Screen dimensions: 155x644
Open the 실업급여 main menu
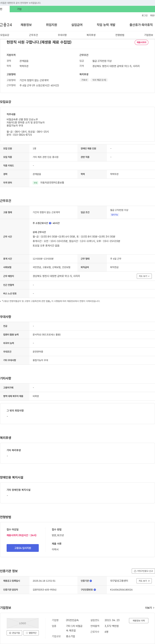coord(77,25)
